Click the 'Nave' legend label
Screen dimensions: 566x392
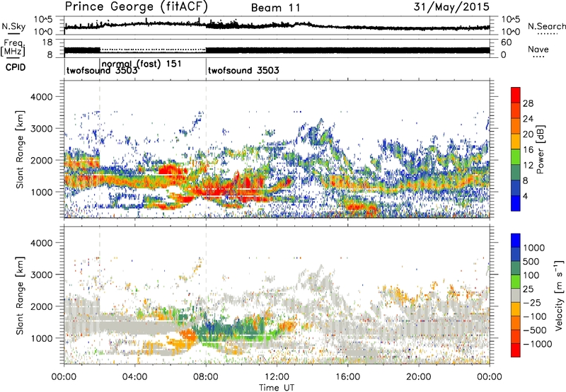tap(538, 50)
